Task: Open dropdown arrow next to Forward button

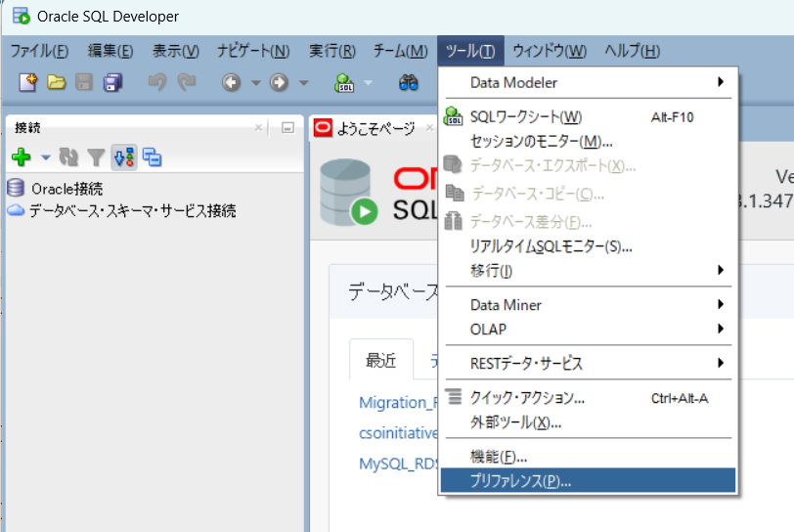Action: pyautogui.click(x=304, y=83)
